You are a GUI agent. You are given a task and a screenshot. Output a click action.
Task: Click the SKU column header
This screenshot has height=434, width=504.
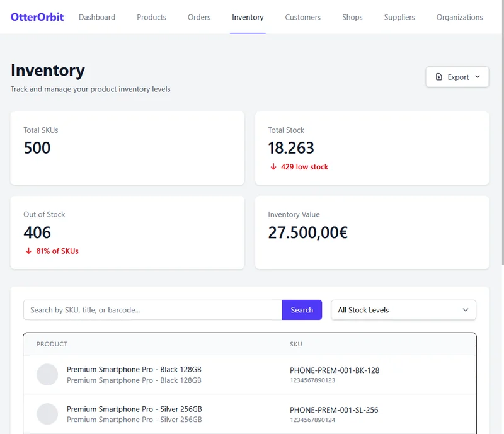[295, 344]
